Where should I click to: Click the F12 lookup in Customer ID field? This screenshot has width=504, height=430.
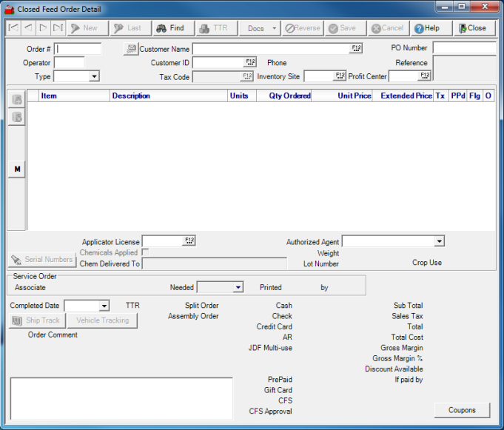pyautogui.click(x=249, y=63)
